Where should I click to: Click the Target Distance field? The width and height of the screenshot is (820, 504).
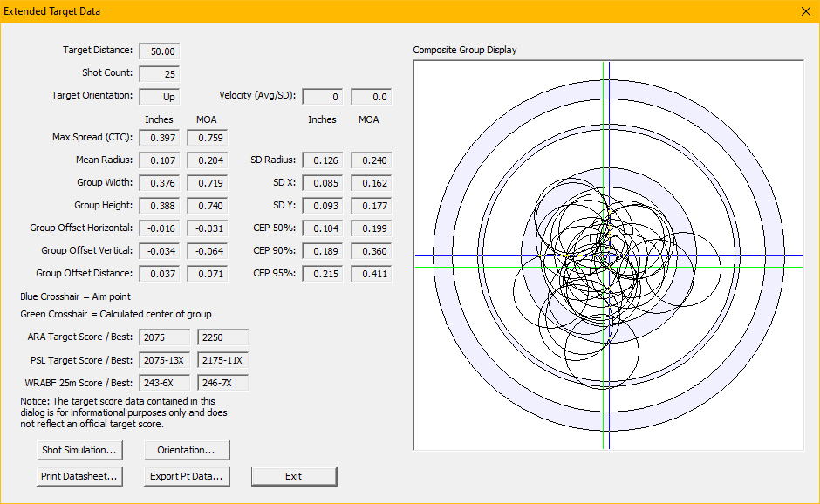pos(160,51)
